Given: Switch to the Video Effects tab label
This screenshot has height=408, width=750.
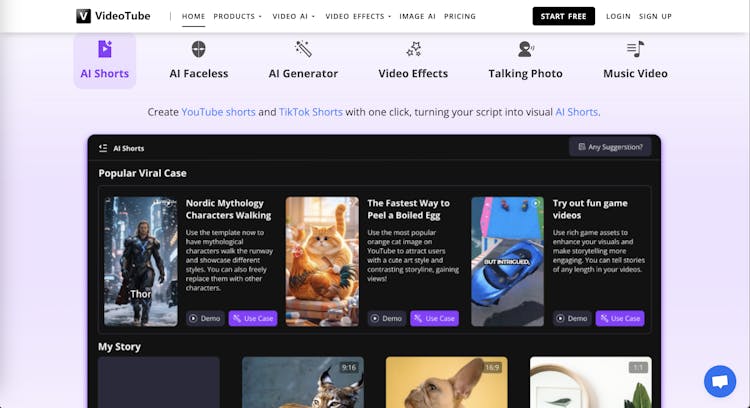Looking at the screenshot, I should (413, 74).
